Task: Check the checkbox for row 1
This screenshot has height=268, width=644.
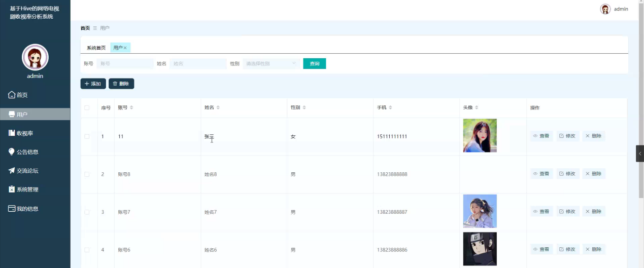Action: [x=87, y=136]
